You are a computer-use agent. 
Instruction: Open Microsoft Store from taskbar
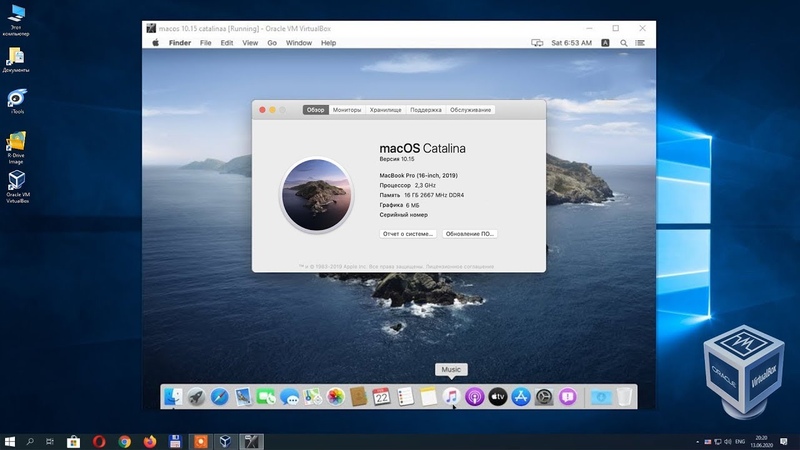tap(73, 441)
